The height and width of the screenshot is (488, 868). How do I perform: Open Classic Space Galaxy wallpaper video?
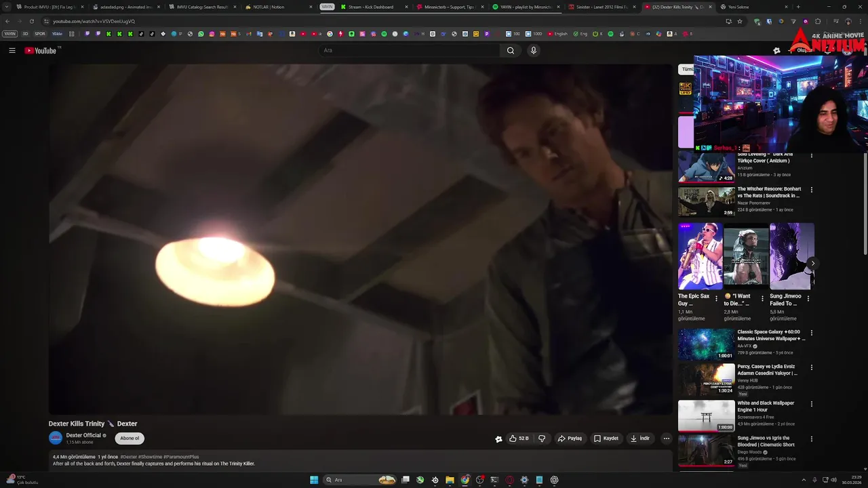tap(706, 344)
